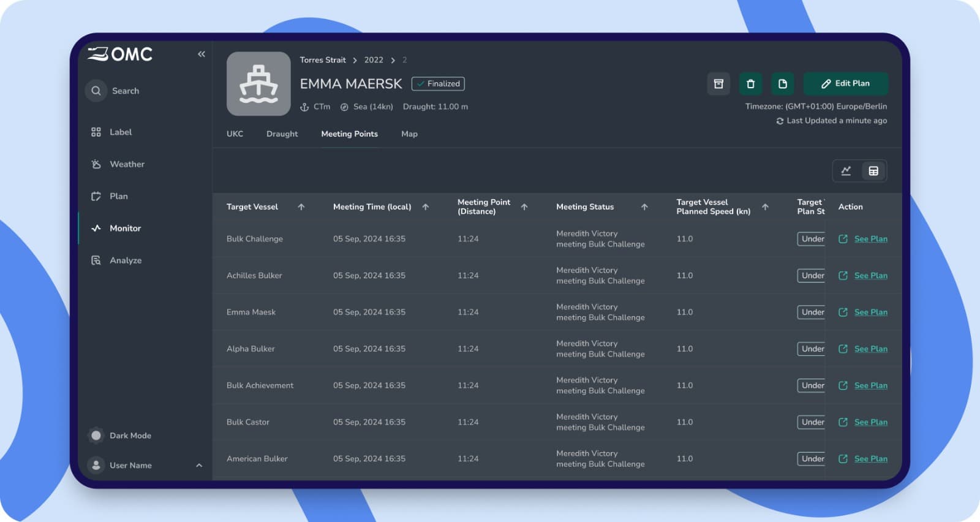
Task: Open Weather in the sidebar
Action: click(118, 164)
